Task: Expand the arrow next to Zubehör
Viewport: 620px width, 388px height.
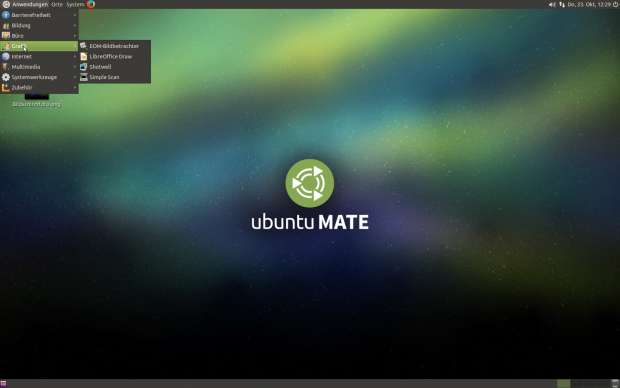Action: (75, 87)
